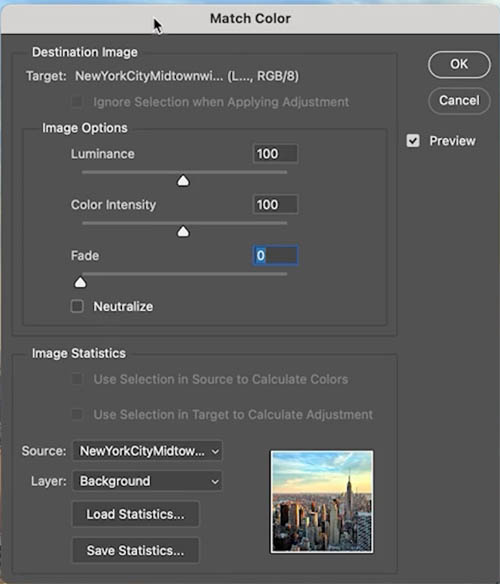The height and width of the screenshot is (584, 500).
Task: Uncheck the Preview checkbox
Action: [x=413, y=141]
